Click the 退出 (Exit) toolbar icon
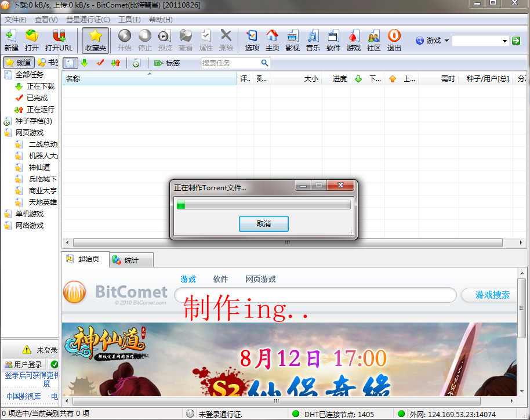This screenshot has width=530, height=420. 394,40
